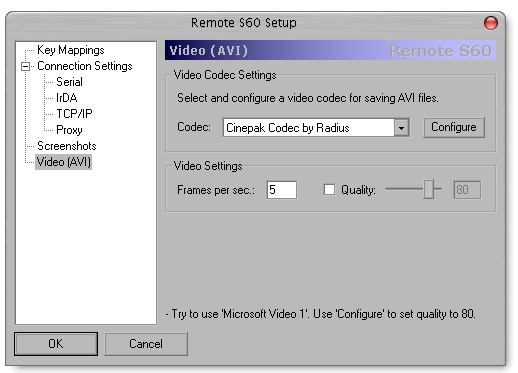The width and height of the screenshot is (518, 373).
Task: Enable the Quality checkbox
Action: [329, 190]
